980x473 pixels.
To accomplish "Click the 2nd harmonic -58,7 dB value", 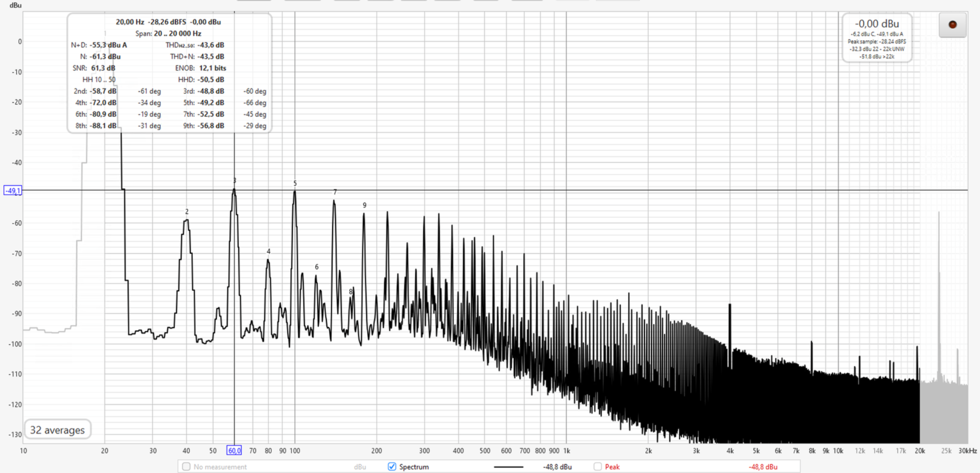I will [x=103, y=91].
